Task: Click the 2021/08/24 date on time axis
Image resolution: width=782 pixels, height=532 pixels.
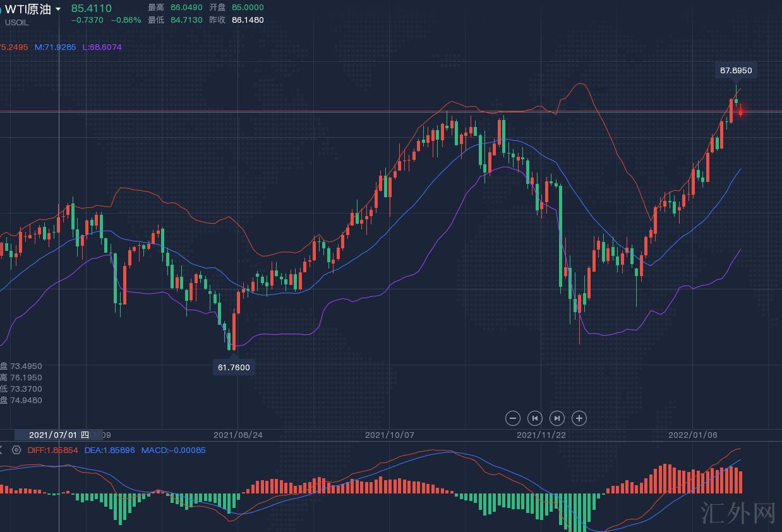Action: tap(238, 435)
